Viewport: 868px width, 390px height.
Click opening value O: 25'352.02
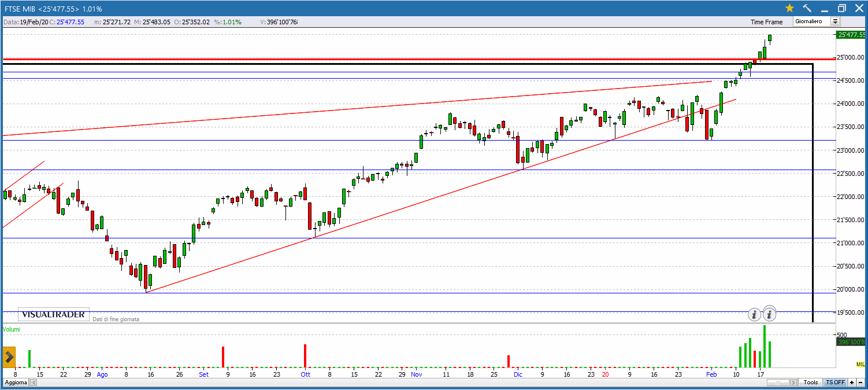pyautogui.click(x=193, y=22)
